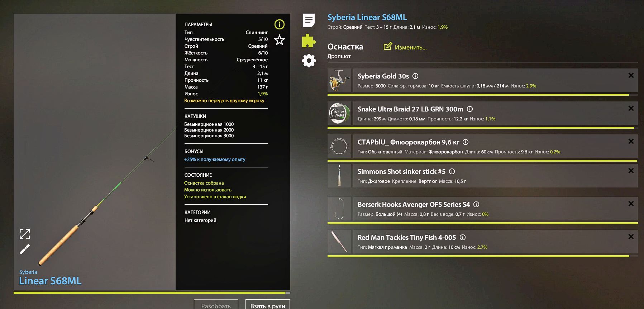
Task: Select the green puzzle piece rig tab
Action: point(309,41)
